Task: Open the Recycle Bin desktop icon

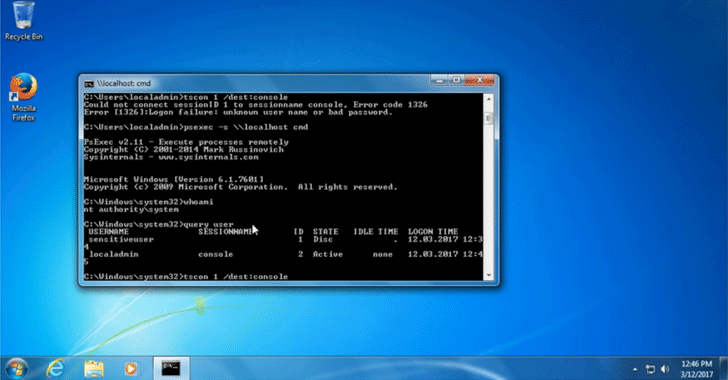Action: (x=23, y=21)
